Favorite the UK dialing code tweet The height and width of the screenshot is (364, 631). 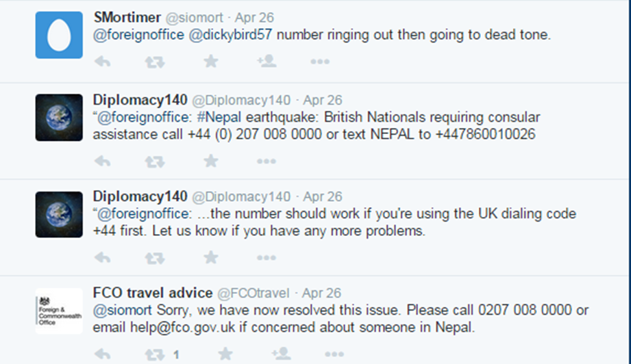coord(210,258)
